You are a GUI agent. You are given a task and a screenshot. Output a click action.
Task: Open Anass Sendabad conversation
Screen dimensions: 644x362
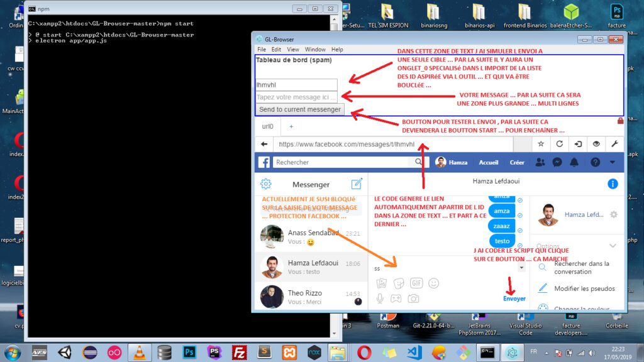point(311,237)
